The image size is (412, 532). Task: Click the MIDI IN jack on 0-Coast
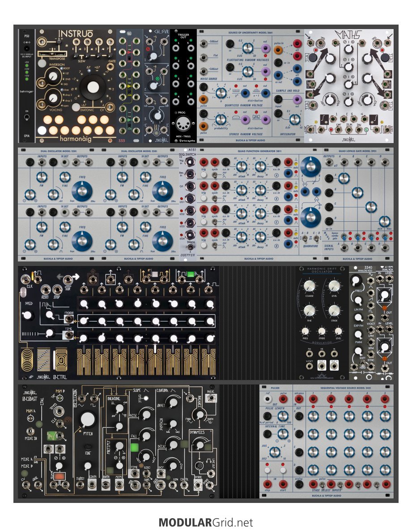point(30,431)
